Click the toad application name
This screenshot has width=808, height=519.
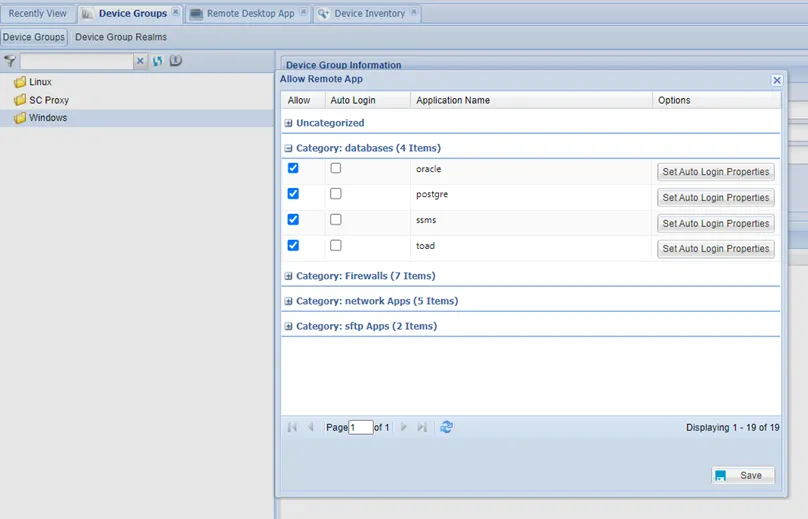point(425,246)
